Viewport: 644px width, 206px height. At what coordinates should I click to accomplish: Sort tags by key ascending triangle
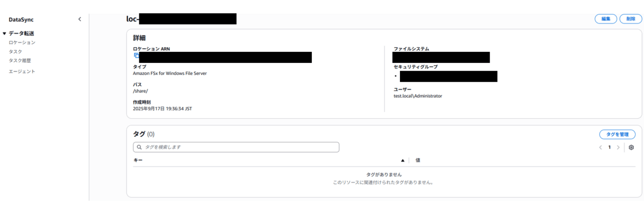(403, 160)
